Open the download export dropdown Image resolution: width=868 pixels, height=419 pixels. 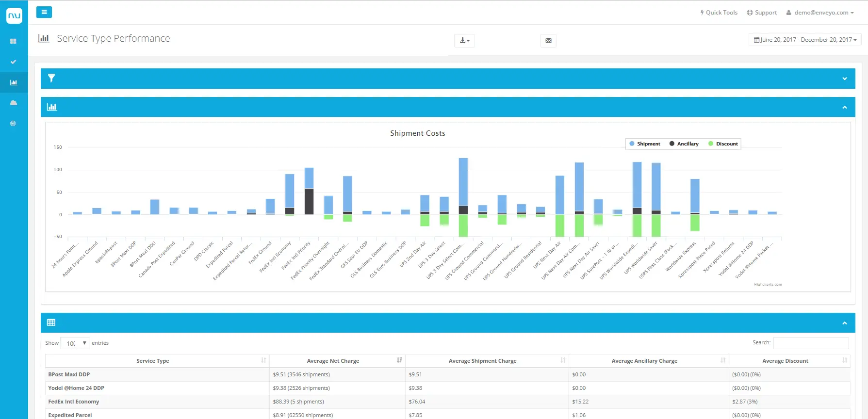[464, 40]
